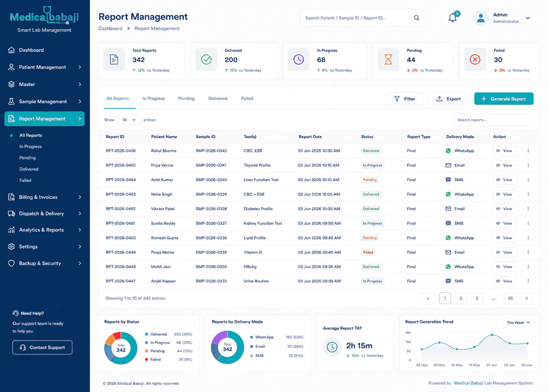Viewport: 549px width, 392px height.
Task: Switch to the Failed tab
Action: tap(247, 98)
